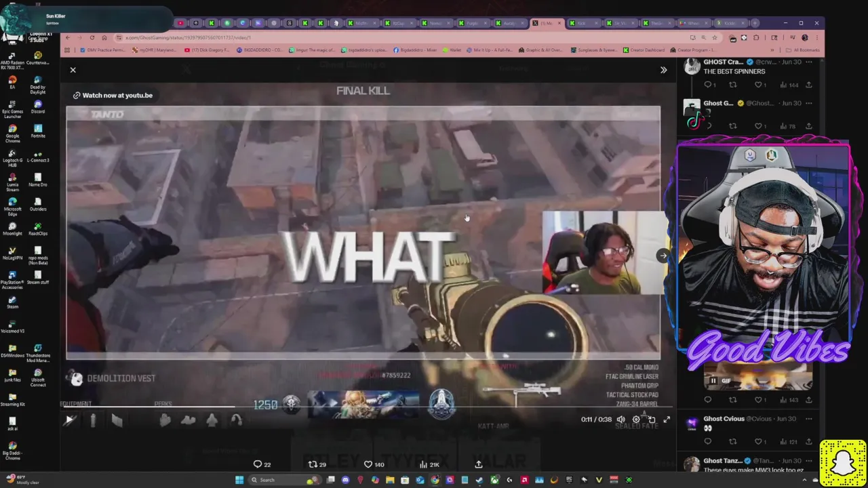Open more options on Ghost Tanz... reply
Image resolution: width=868 pixels, height=488 pixels.
[808, 461]
